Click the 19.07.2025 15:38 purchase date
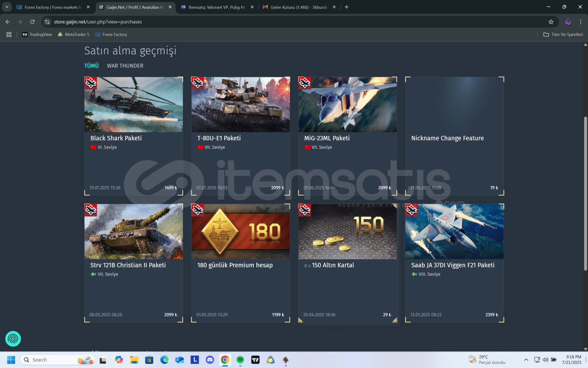Viewport: 588px width, 368px height. pos(105,188)
